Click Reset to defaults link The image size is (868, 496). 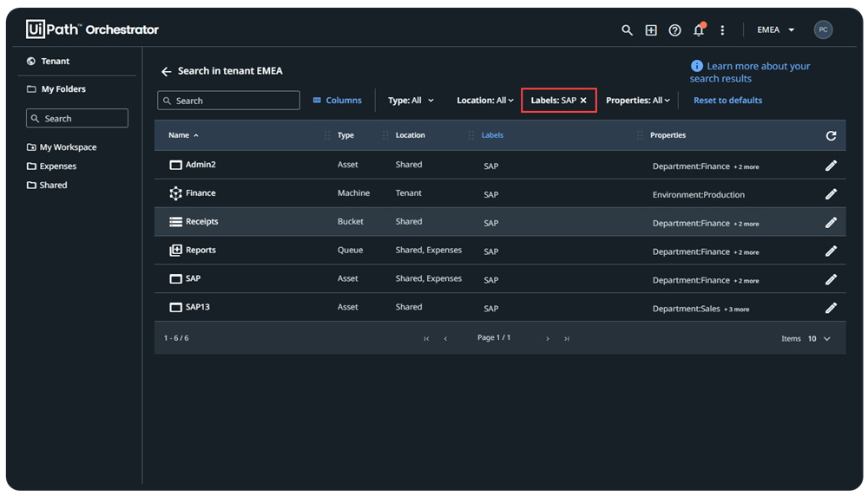point(727,101)
